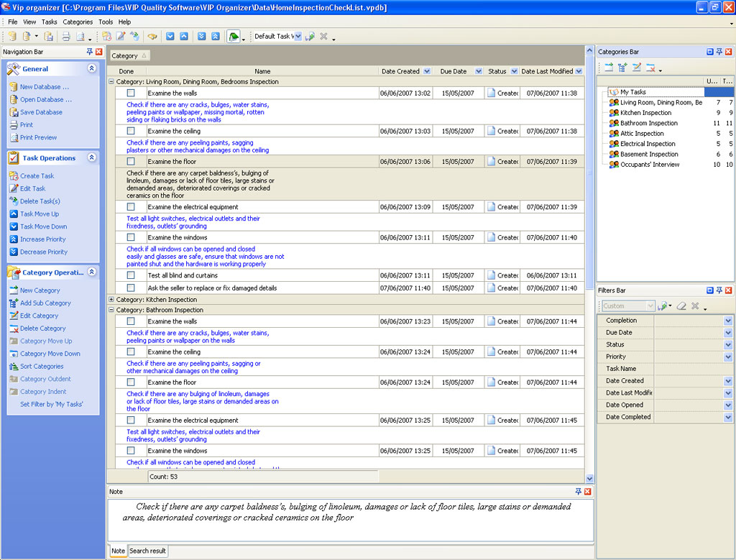Click Print Preview in the General section

click(x=38, y=137)
